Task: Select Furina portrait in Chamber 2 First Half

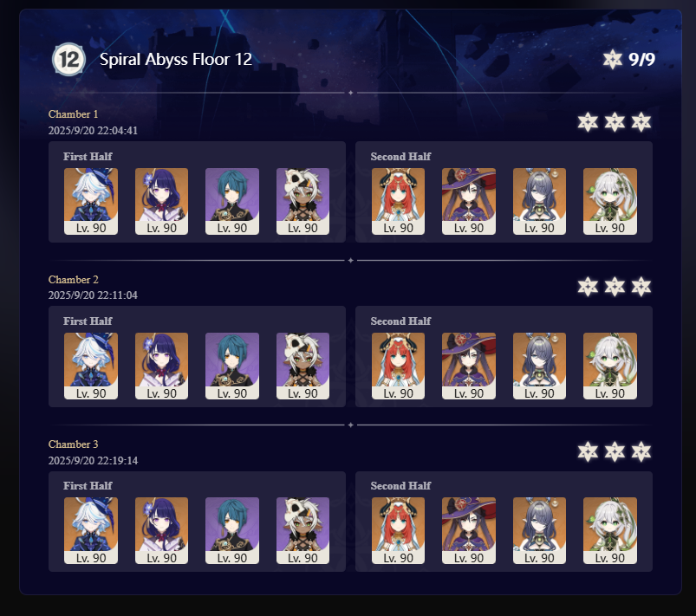Action: tap(91, 366)
